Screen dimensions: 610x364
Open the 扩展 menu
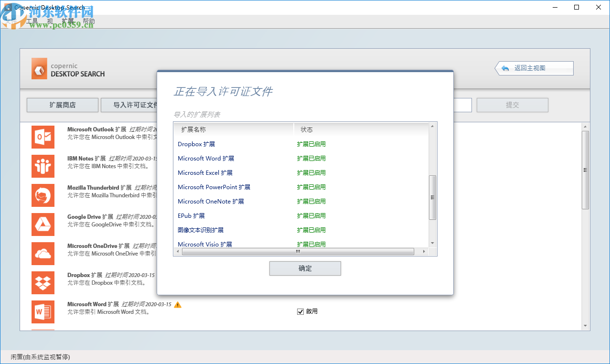click(x=68, y=21)
